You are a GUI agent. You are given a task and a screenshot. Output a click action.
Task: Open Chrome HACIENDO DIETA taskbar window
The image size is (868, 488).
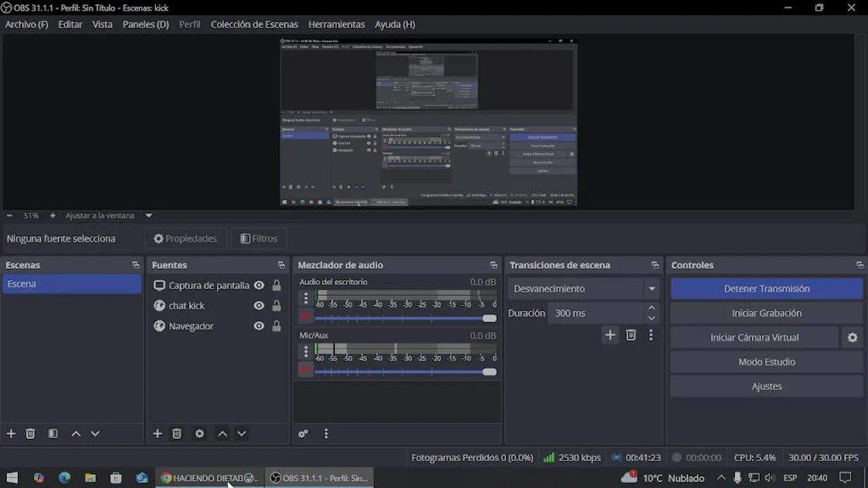tap(208, 478)
